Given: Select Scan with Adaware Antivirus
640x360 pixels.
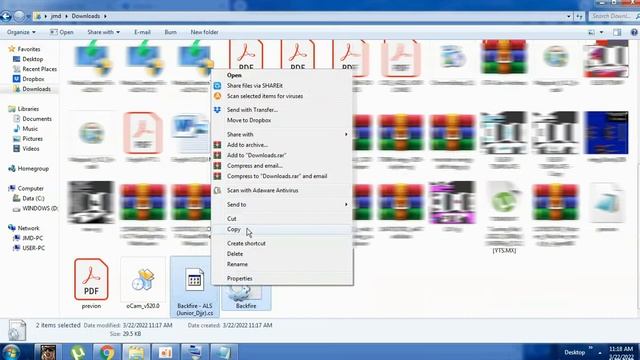Looking at the screenshot, I should [282, 190].
